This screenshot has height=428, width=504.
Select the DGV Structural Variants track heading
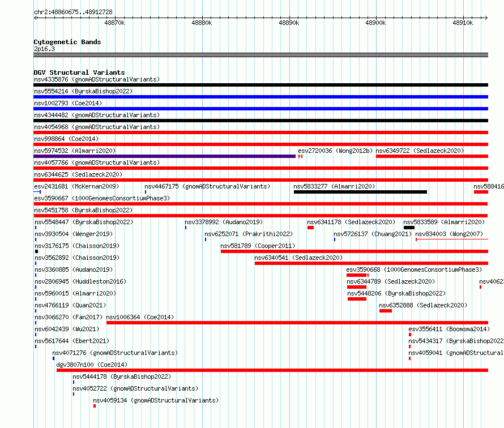pyautogui.click(x=79, y=72)
